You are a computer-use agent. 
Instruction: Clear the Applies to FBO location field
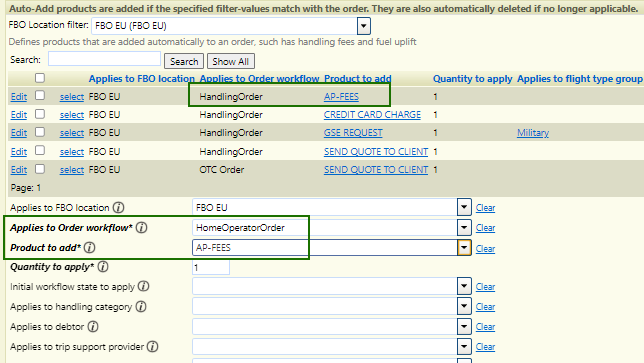point(485,208)
